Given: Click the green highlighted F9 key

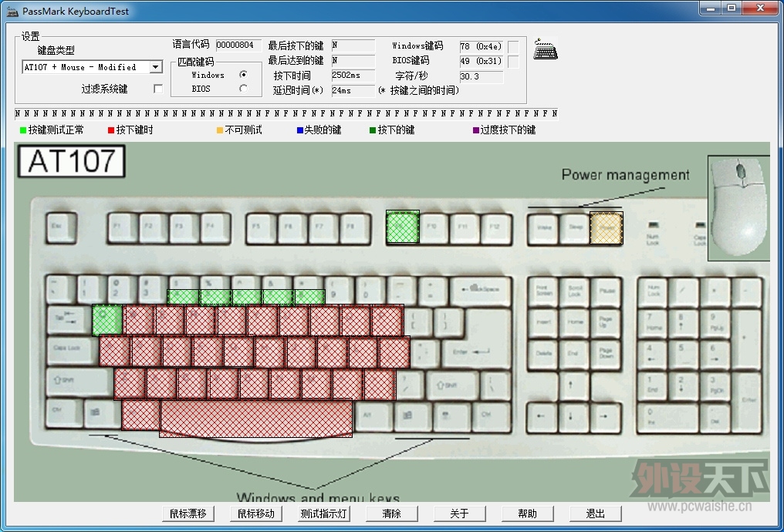Looking at the screenshot, I should click(403, 227).
